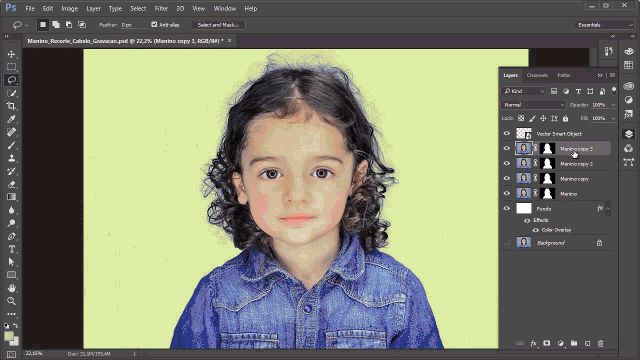This screenshot has width=640, height=360.
Task: Click the Feather input field
Action: pyautogui.click(x=133, y=25)
